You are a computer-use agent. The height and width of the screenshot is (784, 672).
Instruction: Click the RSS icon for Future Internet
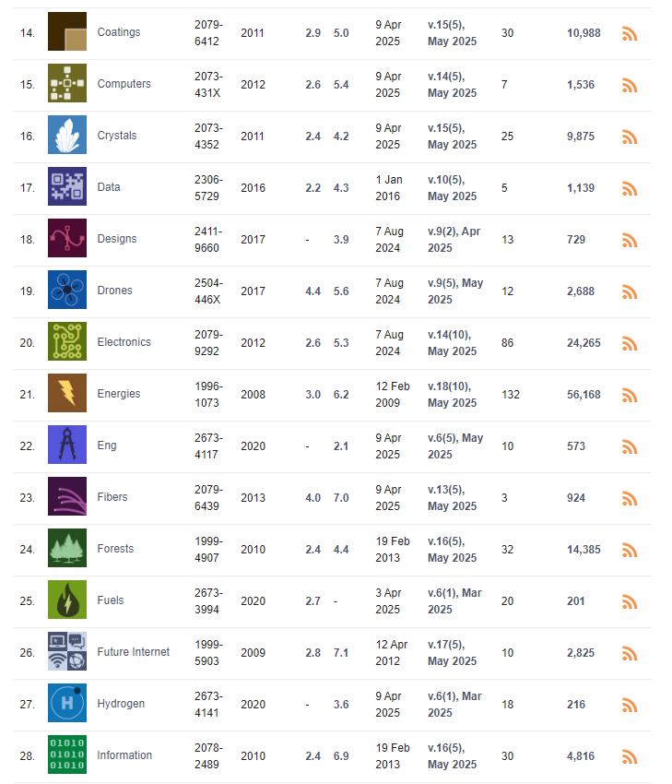[629, 654]
